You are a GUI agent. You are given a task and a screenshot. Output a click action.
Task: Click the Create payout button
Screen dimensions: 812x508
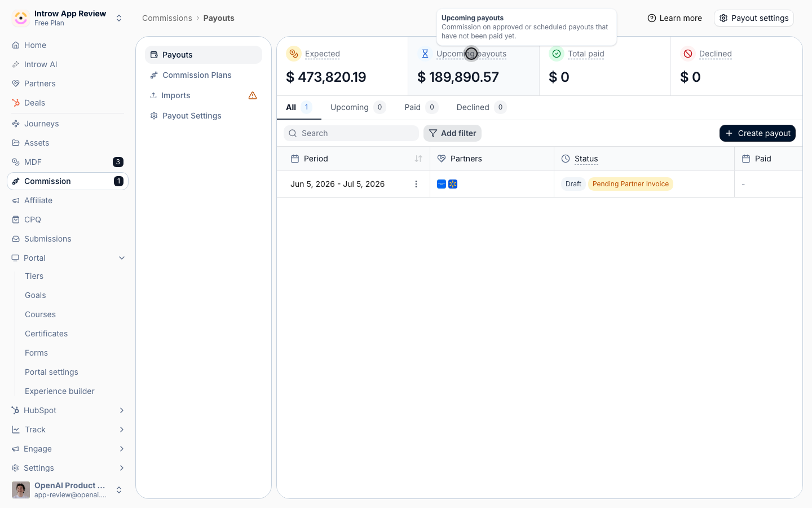(757, 133)
